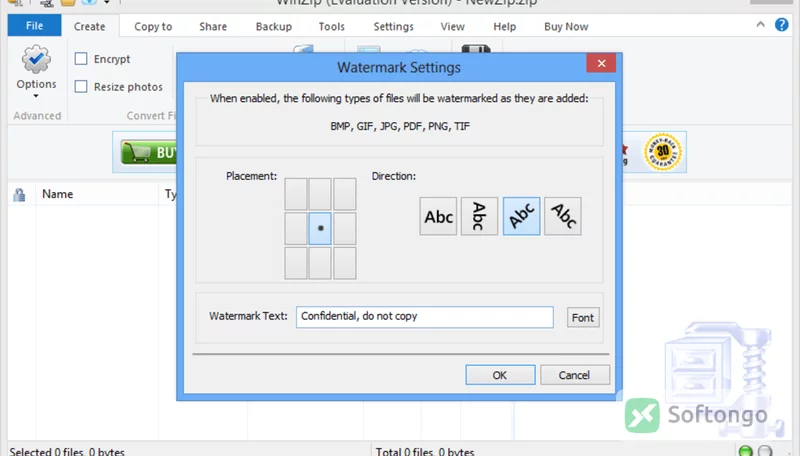This screenshot has width=800, height=456.
Task: Click the Watermark Text input field
Action: [424, 317]
